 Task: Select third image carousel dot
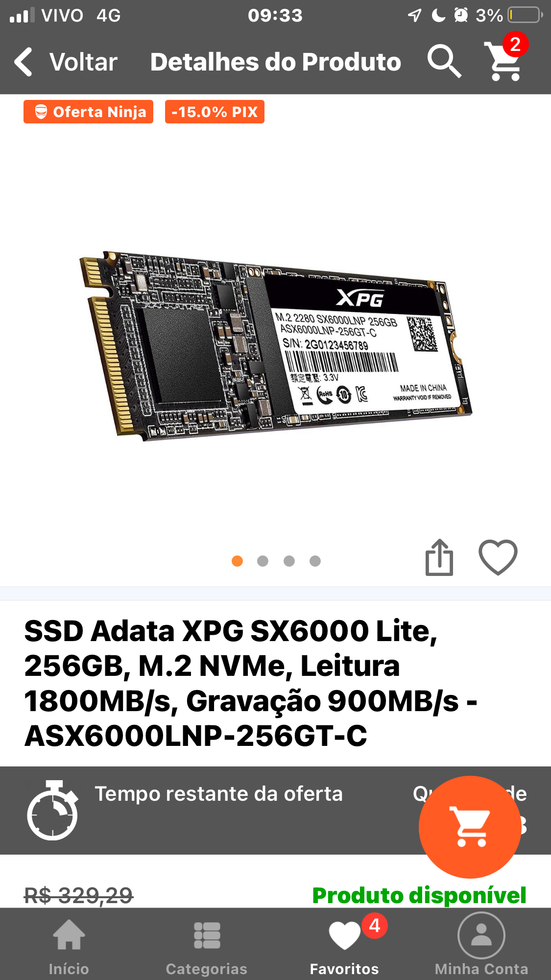(x=289, y=561)
